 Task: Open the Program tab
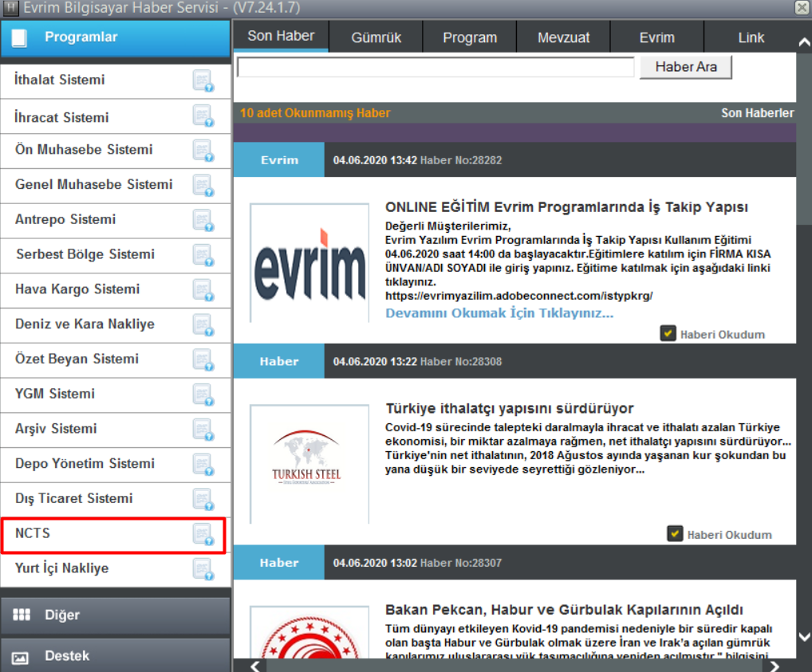tap(470, 37)
